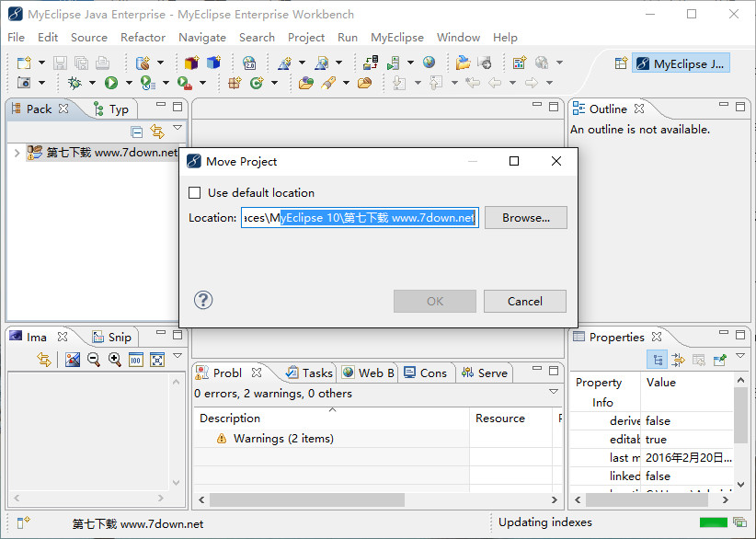Click the Browse... button
Viewport: 756px width, 539px height.
click(525, 218)
